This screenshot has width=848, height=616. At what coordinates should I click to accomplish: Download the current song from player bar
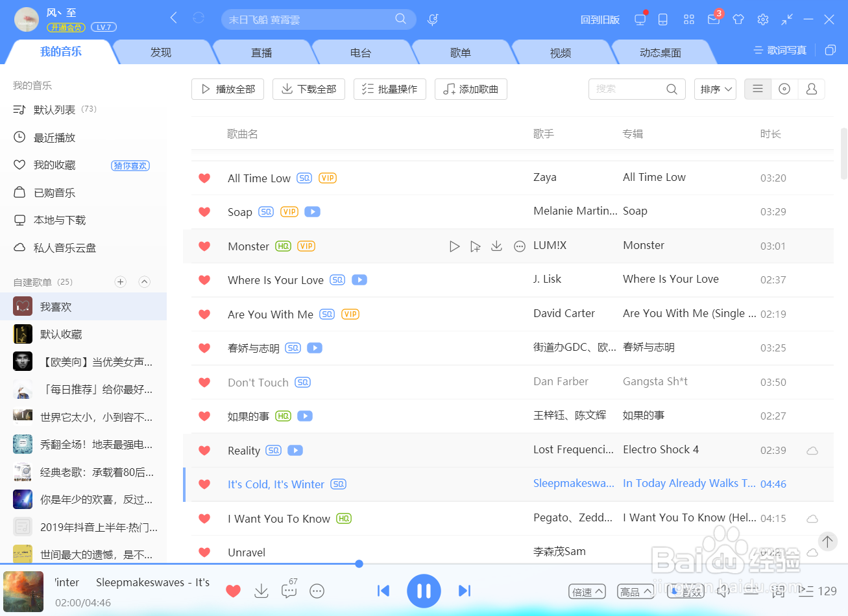coord(261,591)
